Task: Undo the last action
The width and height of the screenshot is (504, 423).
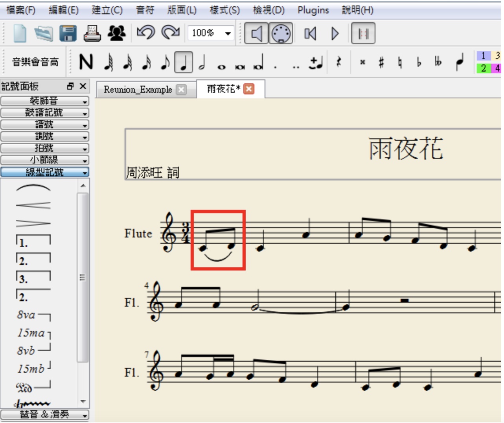Action: 145,33
